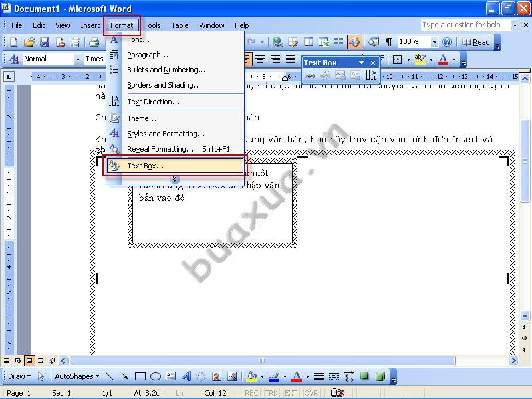Open Microsoft Word Help icon
Viewport: 532px width, 399px height.
pyautogui.click(x=447, y=42)
